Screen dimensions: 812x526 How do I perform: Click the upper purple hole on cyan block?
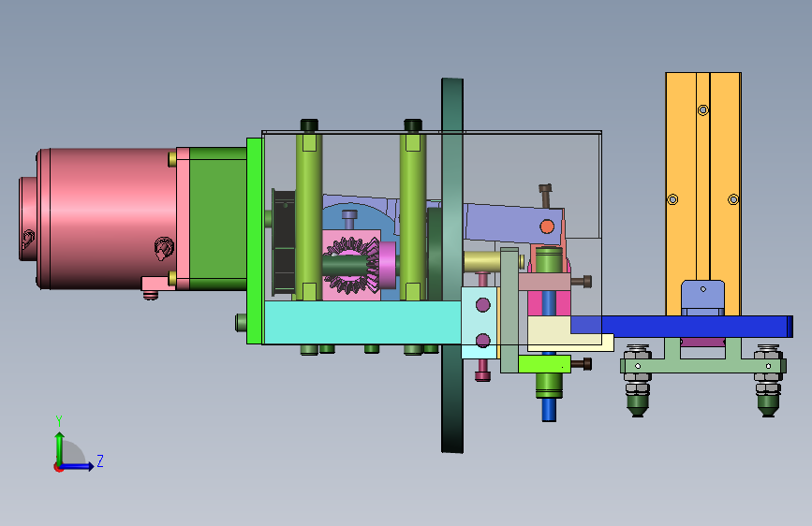click(482, 305)
